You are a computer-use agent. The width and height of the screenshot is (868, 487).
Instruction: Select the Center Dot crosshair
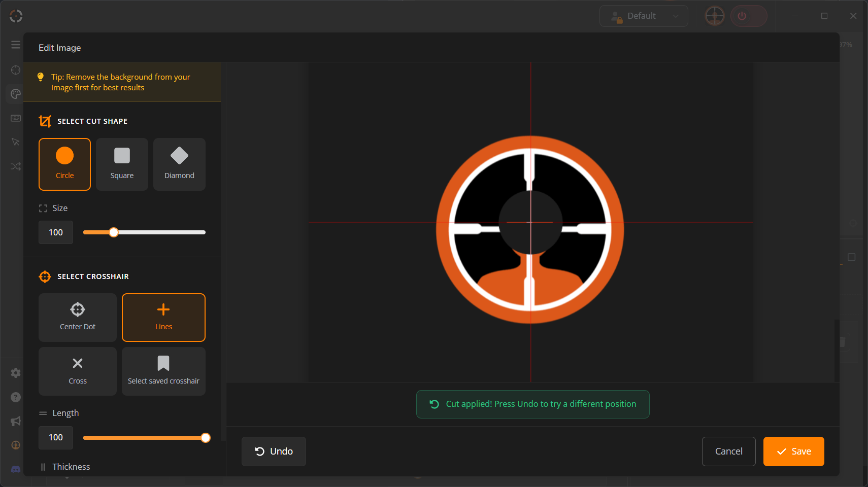pyautogui.click(x=78, y=318)
